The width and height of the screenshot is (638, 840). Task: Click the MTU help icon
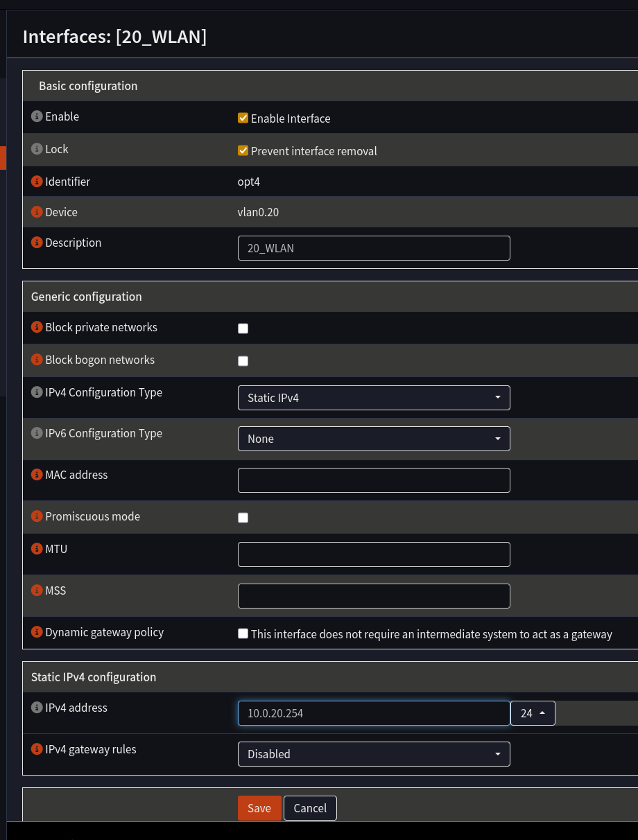[36, 548]
